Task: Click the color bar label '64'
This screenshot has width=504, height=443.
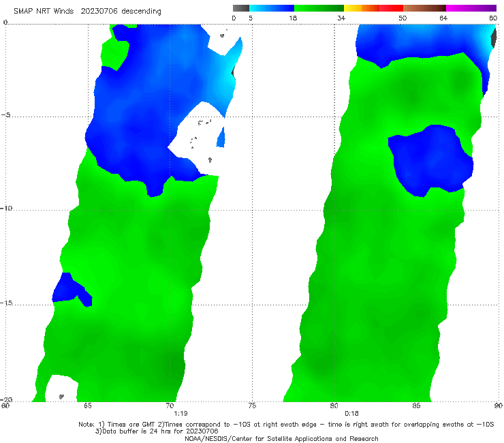Action: coord(443,18)
